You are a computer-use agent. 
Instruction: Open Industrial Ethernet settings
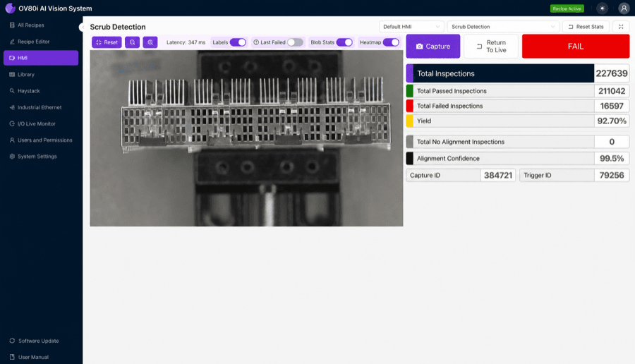pyautogui.click(x=40, y=107)
